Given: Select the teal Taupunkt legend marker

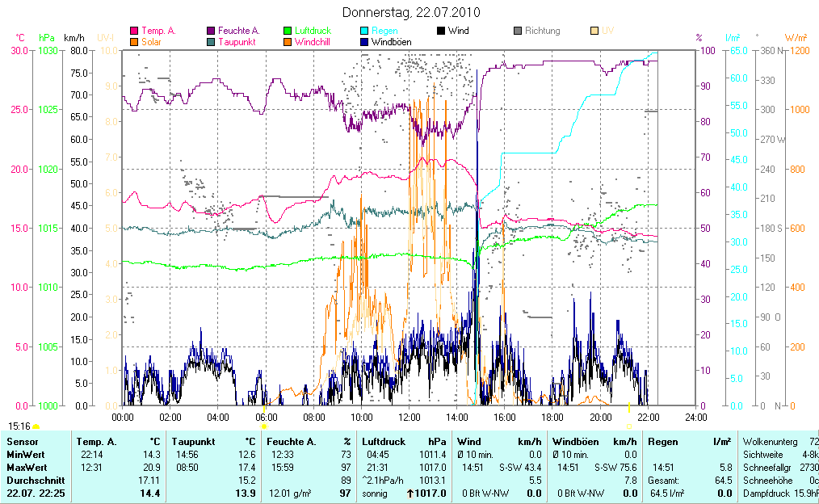Looking at the screenshot, I should [211, 41].
